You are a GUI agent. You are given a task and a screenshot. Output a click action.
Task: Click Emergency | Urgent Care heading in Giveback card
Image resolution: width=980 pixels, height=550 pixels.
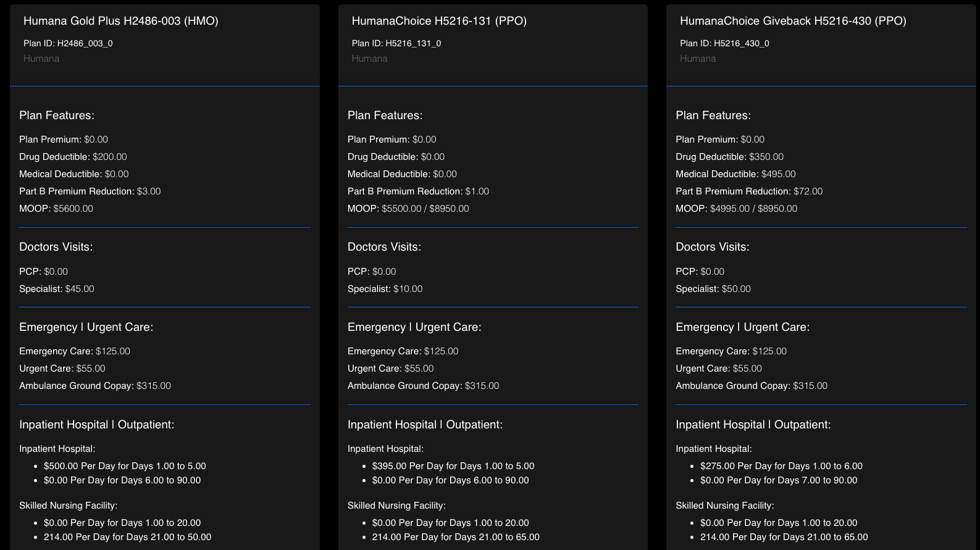coord(742,327)
